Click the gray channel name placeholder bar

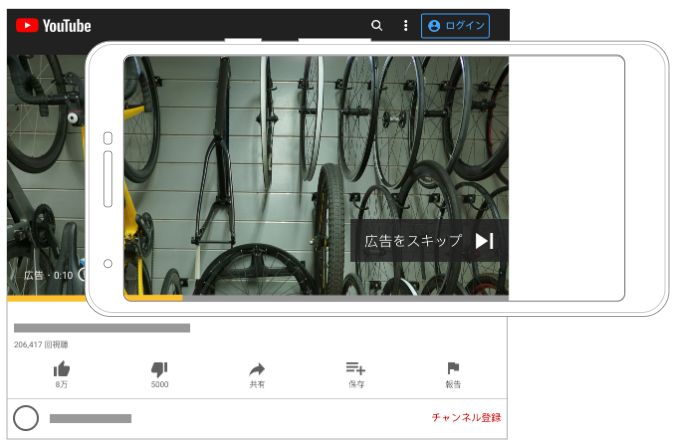click(90, 418)
